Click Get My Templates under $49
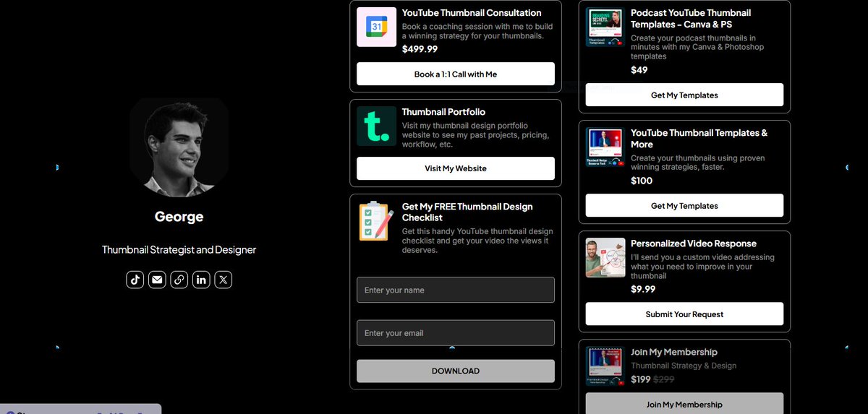Image resolution: width=868 pixels, height=414 pixels. click(684, 95)
